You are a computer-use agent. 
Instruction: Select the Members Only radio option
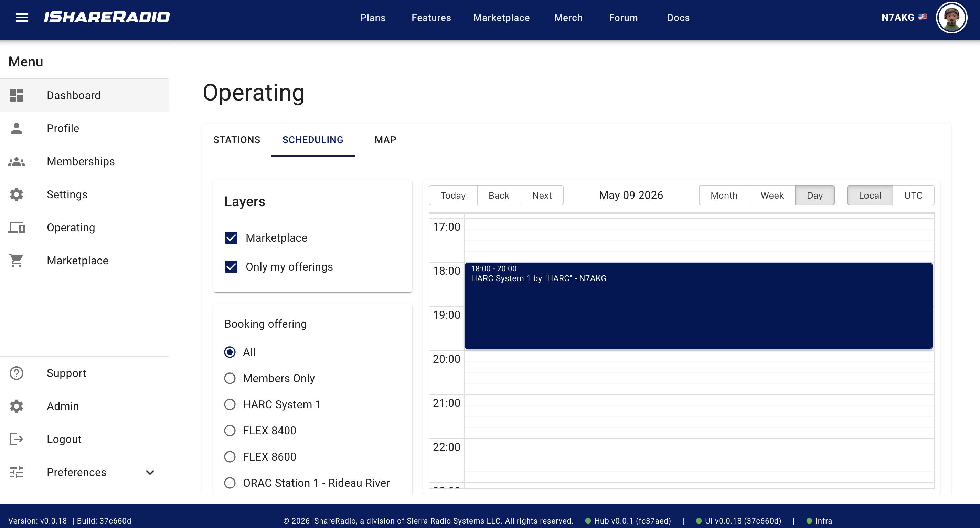coord(230,378)
